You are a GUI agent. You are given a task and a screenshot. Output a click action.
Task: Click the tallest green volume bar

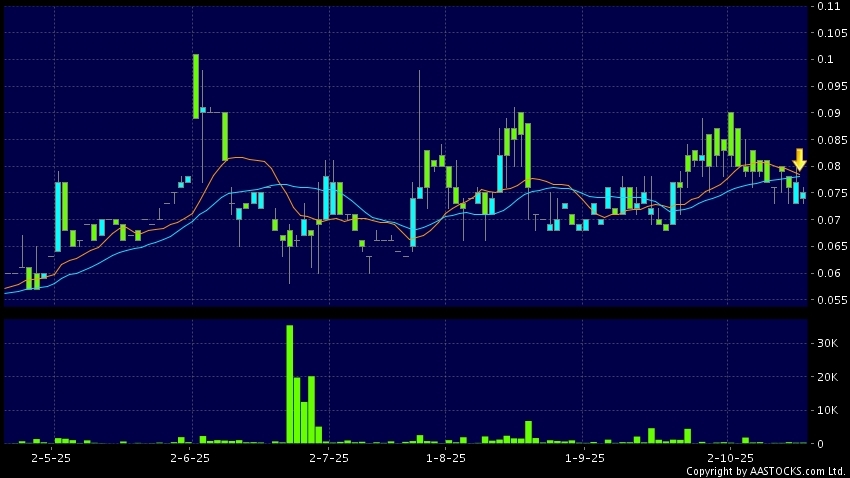pos(290,384)
